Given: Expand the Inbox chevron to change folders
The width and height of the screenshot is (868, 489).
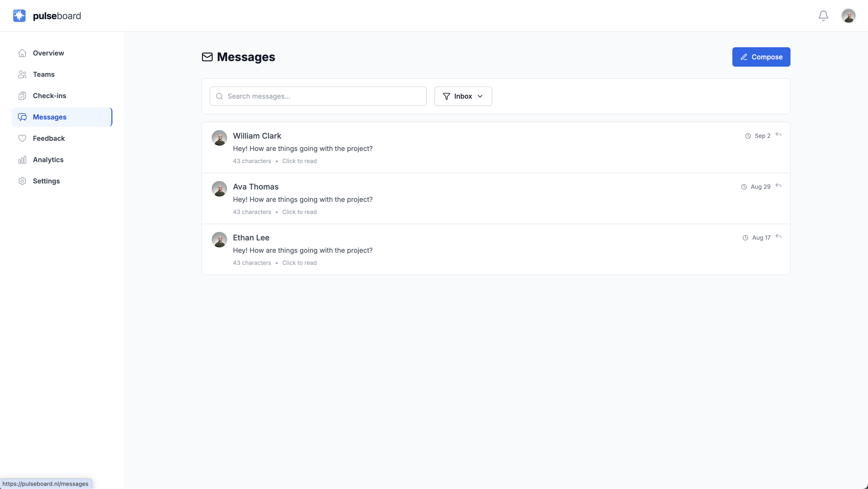Looking at the screenshot, I should tap(480, 96).
